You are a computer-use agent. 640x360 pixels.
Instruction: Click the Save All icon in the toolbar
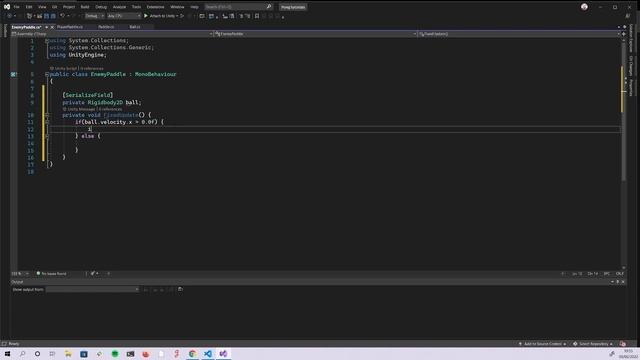coord(53,16)
